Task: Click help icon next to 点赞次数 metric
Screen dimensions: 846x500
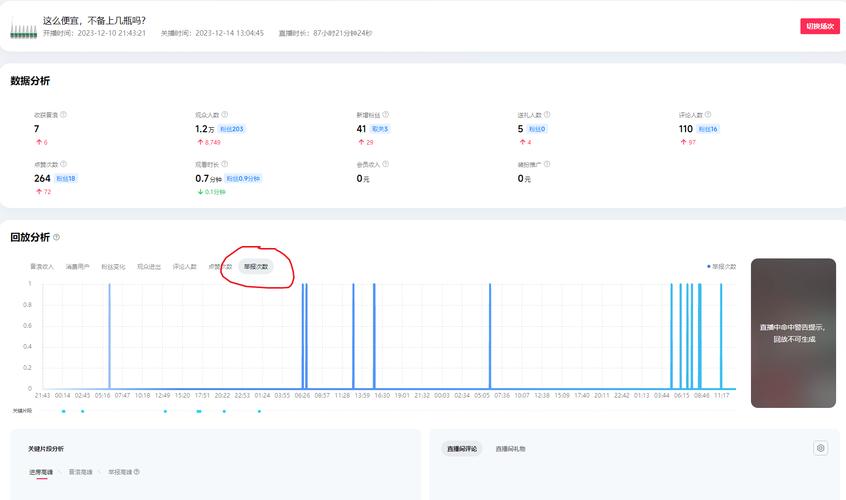Action: [x=63, y=164]
